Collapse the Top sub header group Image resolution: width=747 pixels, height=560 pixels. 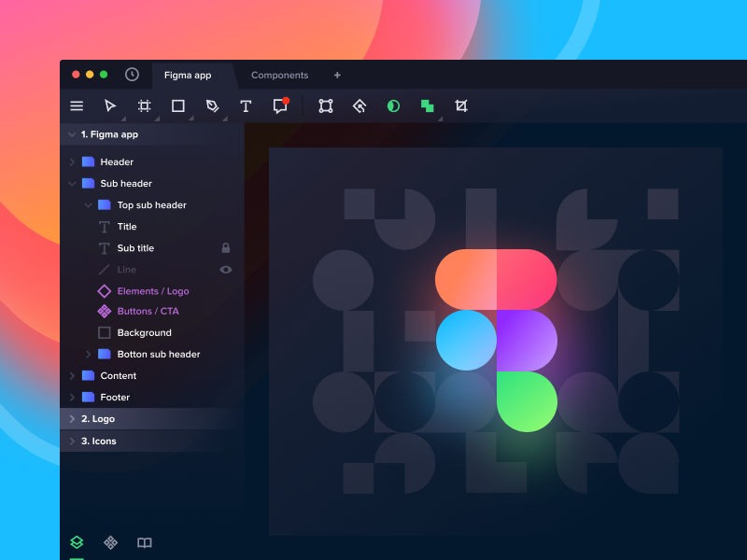pos(88,204)
